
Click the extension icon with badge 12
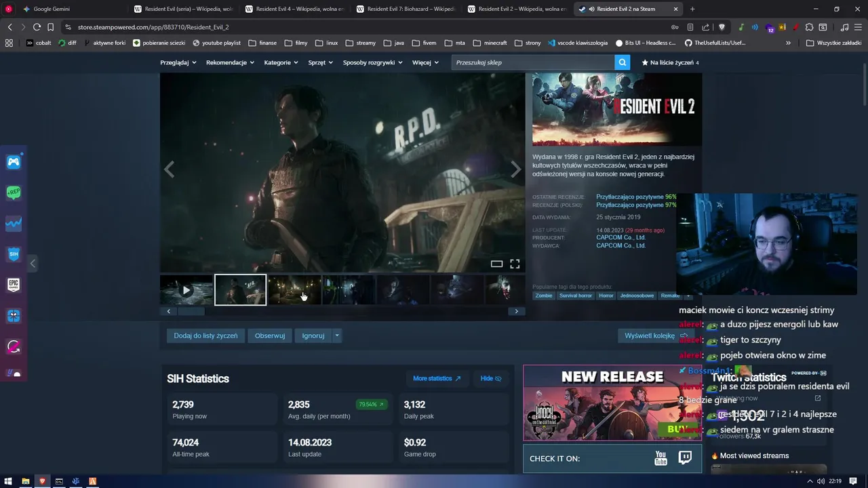(770, 28)
